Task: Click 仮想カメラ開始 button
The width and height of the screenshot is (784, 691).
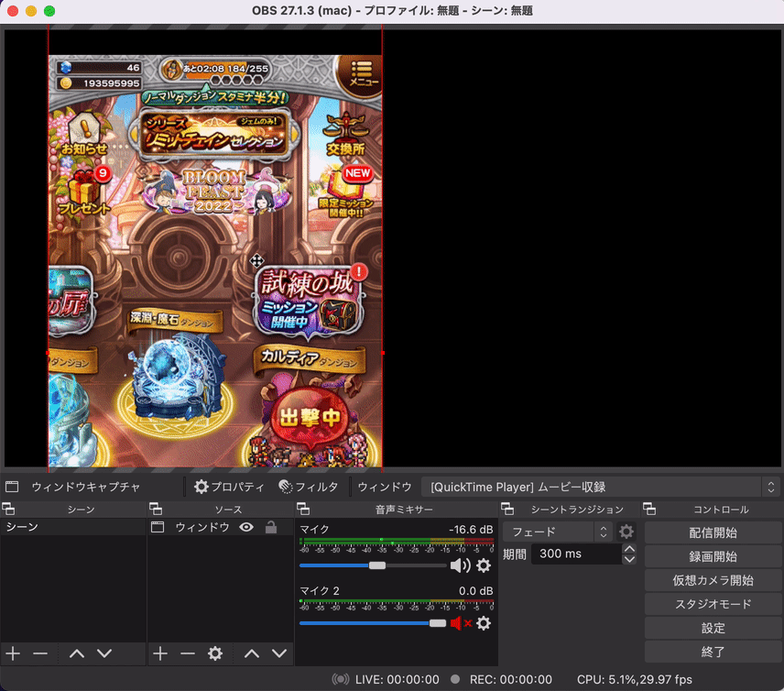Action: tap(713, 580)
